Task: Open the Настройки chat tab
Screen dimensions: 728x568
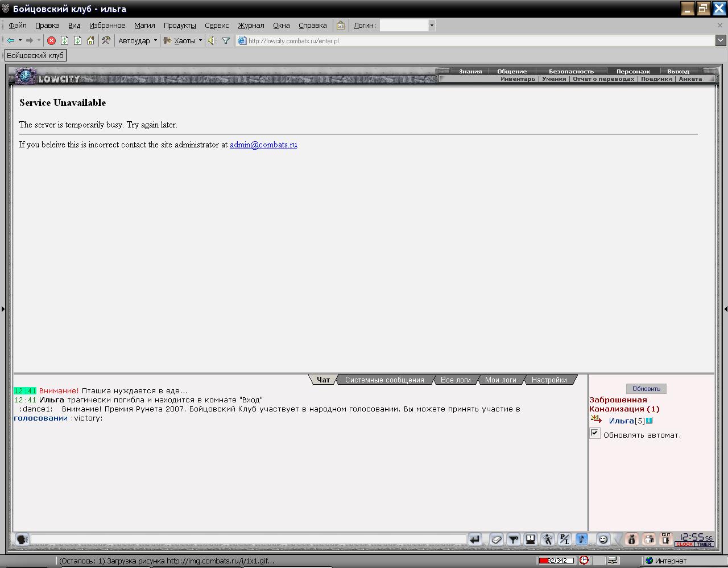Action: (x=549, y=380)
